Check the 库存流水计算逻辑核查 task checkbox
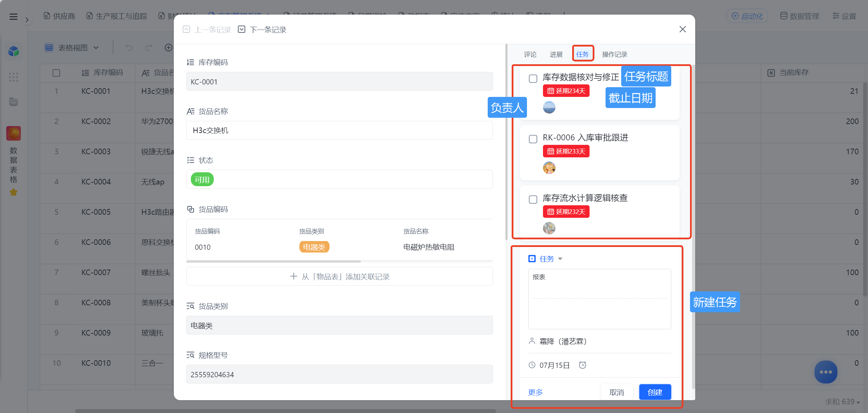The image size is (868, 413). [533, 199]
